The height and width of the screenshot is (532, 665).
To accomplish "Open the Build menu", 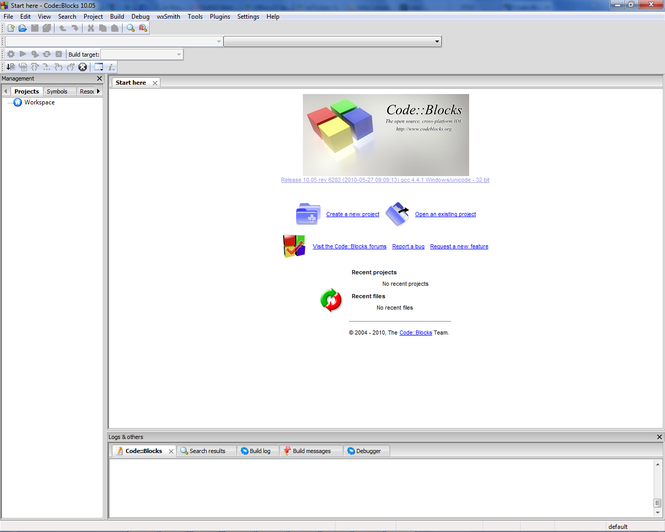I will pyautogui.click(x=117, y=17).
